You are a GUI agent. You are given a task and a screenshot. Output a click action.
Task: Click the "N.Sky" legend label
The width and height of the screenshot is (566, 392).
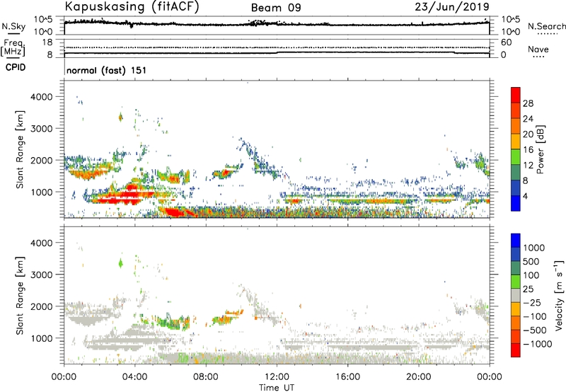tap(13, 26)
